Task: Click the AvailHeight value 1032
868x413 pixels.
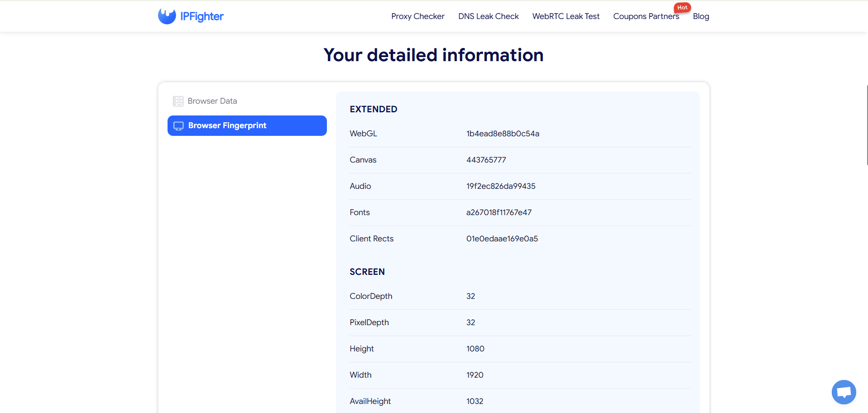Action: [475, 401]
